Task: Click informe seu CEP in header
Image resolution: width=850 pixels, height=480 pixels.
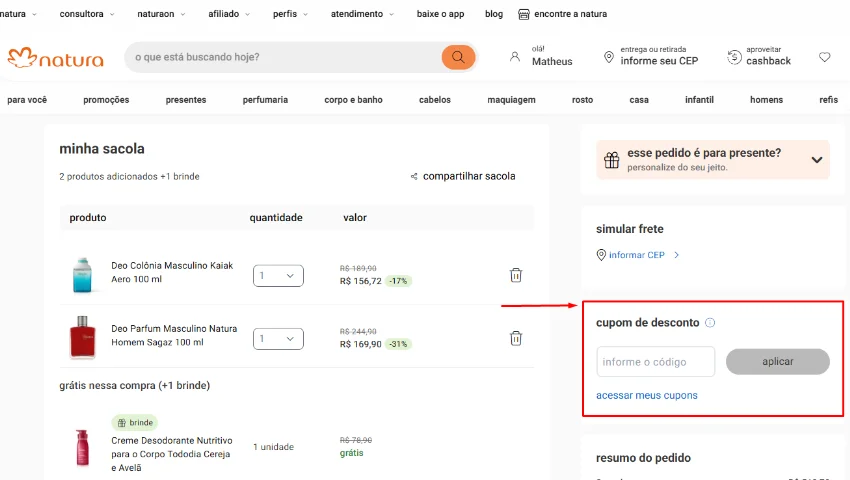Action: [x=659, y=61]
